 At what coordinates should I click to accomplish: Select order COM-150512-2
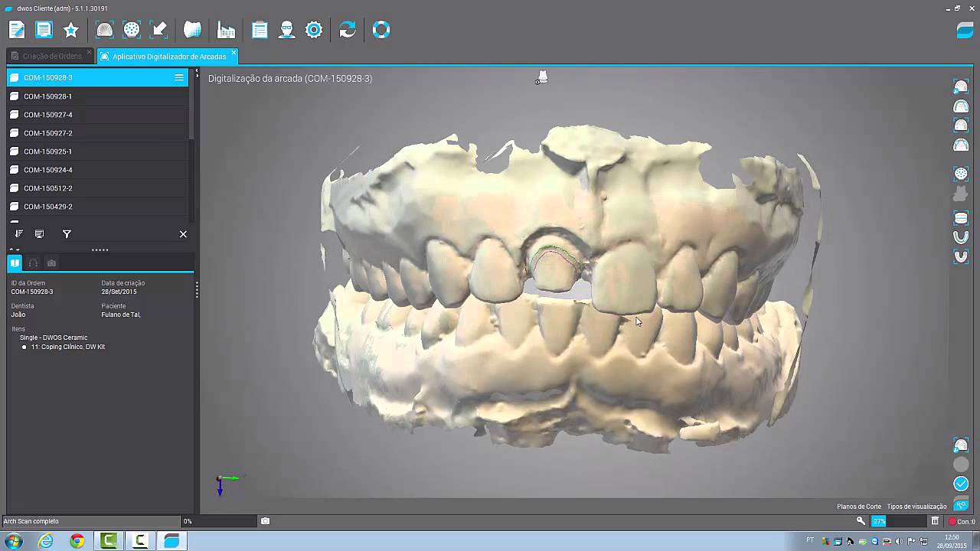(97, 188)
